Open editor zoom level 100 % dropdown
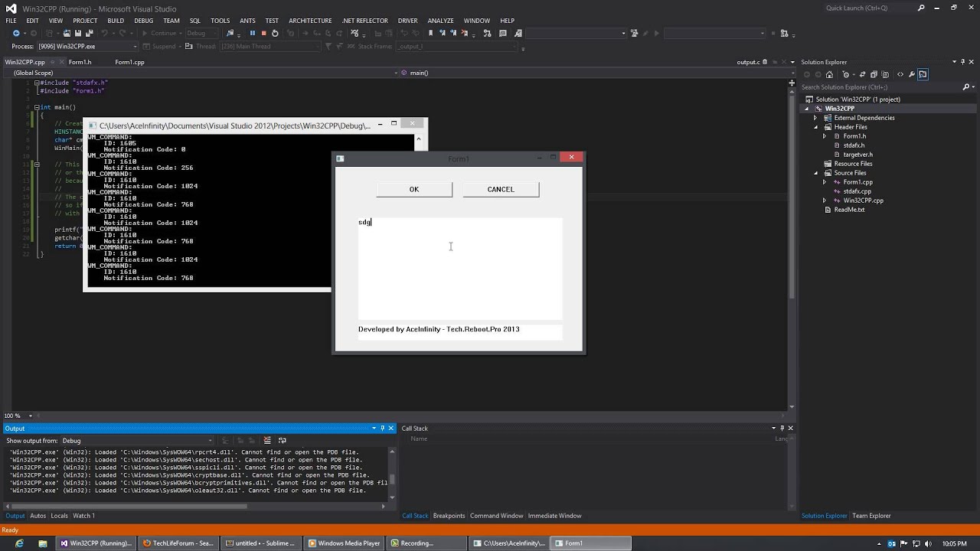This screenshot has height=551, width=980. tap(29, 416)
